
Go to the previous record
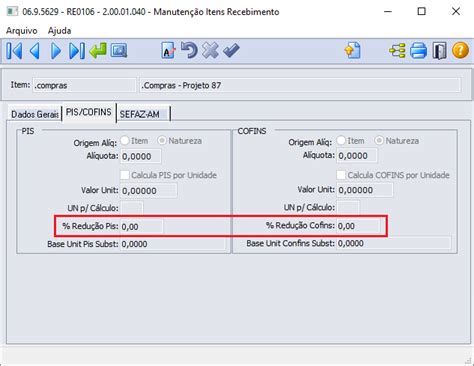point(35,51)
